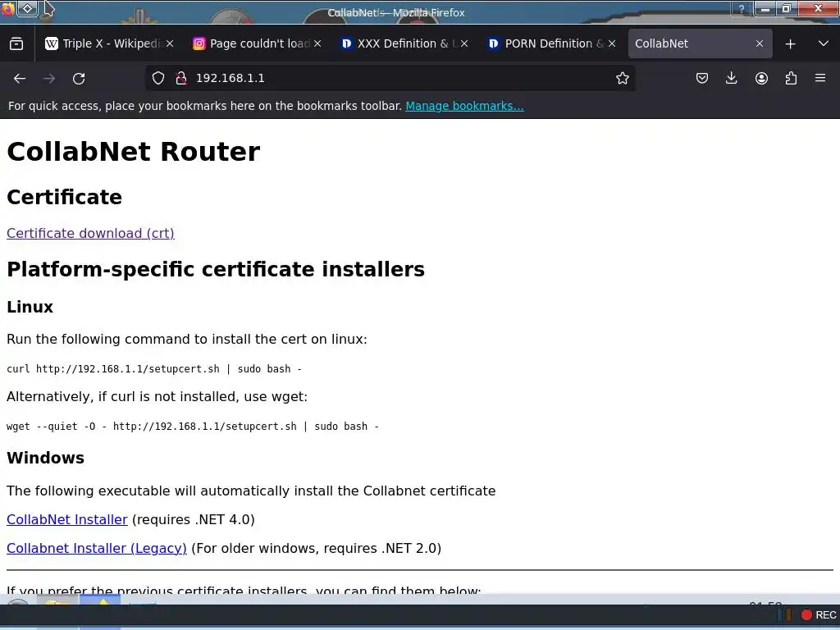Bookmark this page with the star

[622, 78]
